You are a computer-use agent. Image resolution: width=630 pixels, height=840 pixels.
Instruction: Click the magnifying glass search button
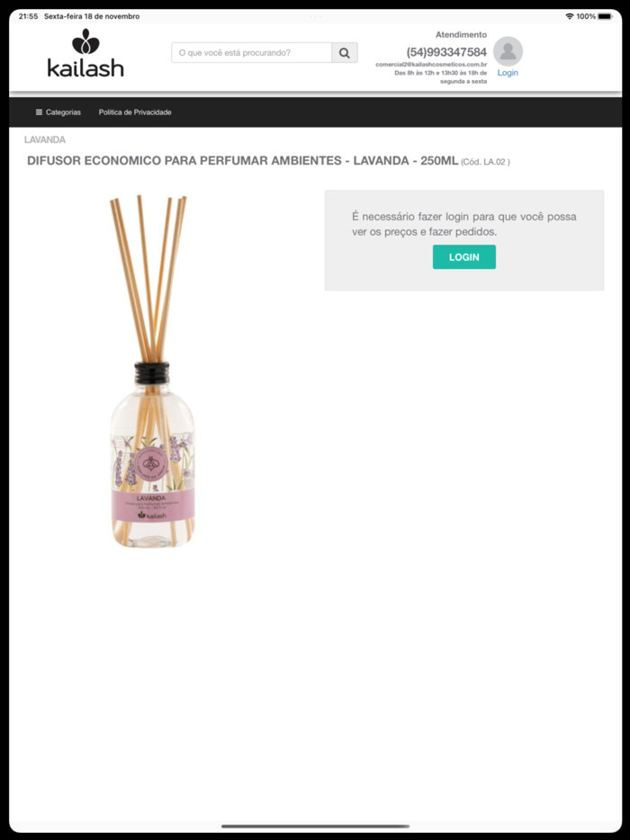pos(344,53)
